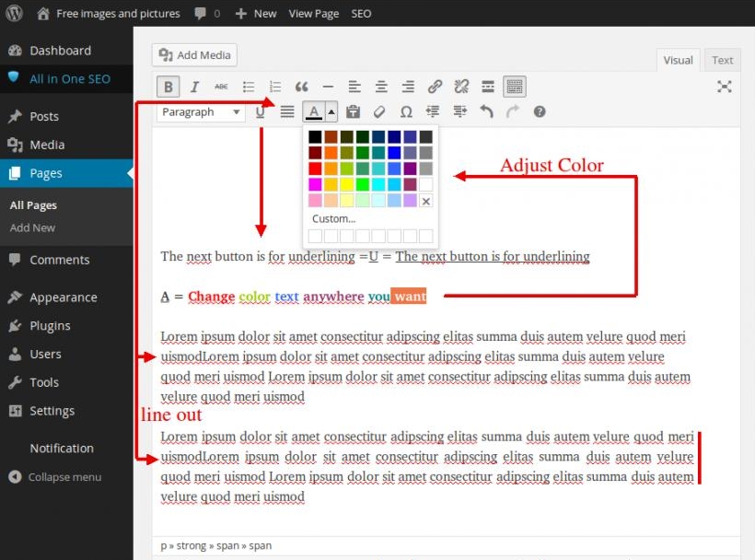The width and height of the screenshot is (755, 560).
Task: Click the Add Media button
Action: pyautogui.click(x=193, y=54)
